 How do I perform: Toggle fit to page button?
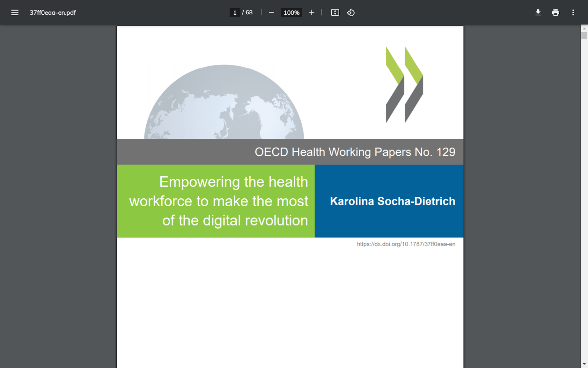[335, 13]
